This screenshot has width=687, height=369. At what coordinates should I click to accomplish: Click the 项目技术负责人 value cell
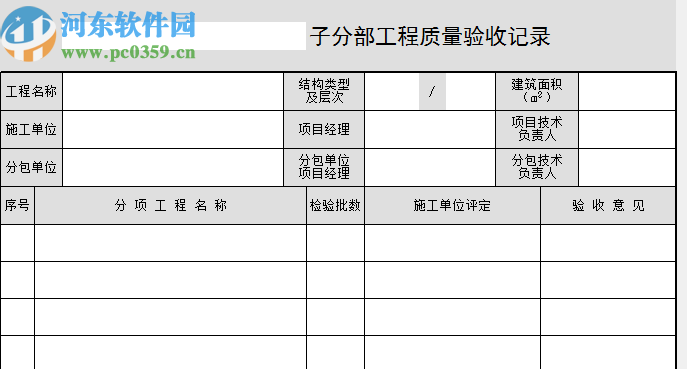point(627,129)
